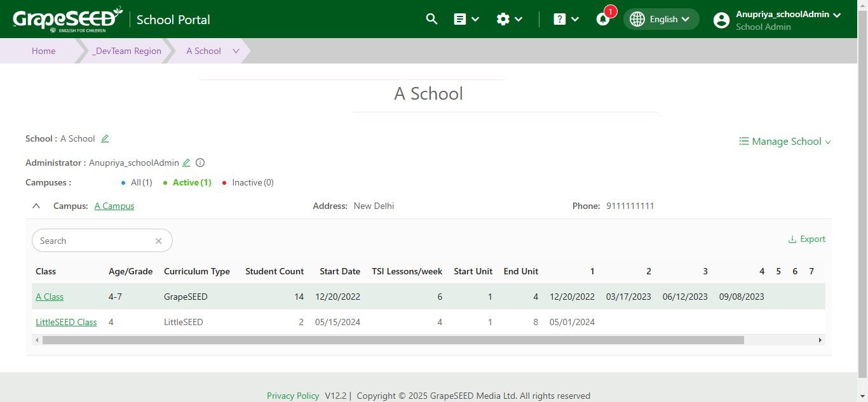
Task: Edit the school name pencil icon
Action: click(x=105, y=138)
